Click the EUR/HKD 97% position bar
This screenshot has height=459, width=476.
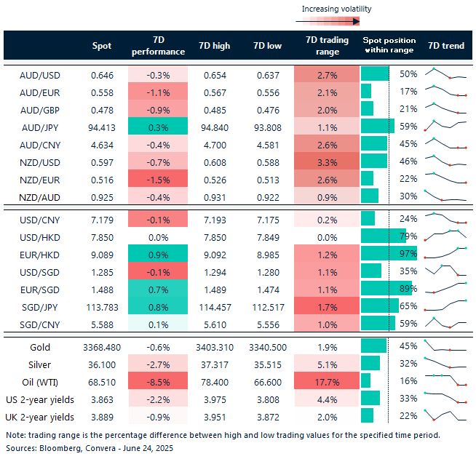pyautogui.click(x=389, y=253)
